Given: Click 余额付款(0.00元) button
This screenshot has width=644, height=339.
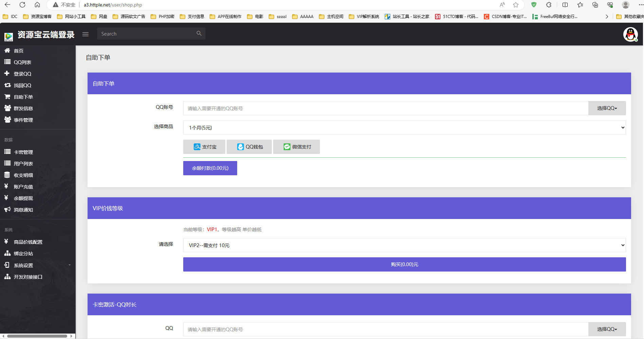Looking at the screenshot, I should pyautogui.click(x=210, y=168).
